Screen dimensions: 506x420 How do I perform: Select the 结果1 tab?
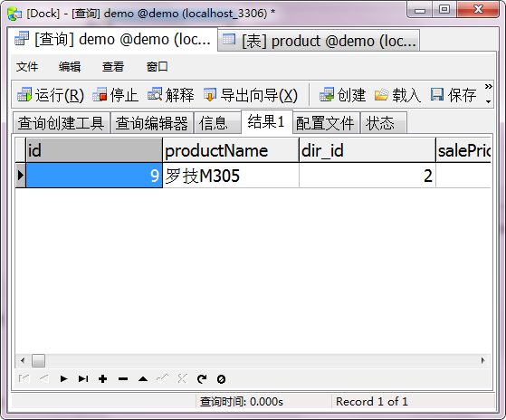coord(266,121)
